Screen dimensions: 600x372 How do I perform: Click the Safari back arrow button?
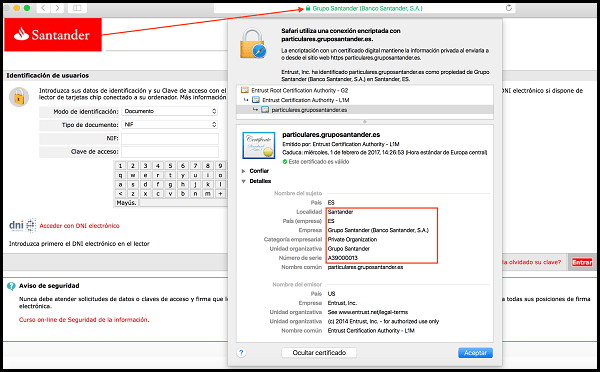43,8
